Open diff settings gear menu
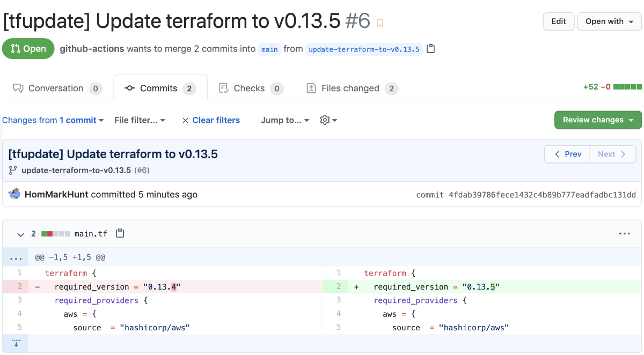The height and width of the screenshot is (355, 644). [328, 120]
